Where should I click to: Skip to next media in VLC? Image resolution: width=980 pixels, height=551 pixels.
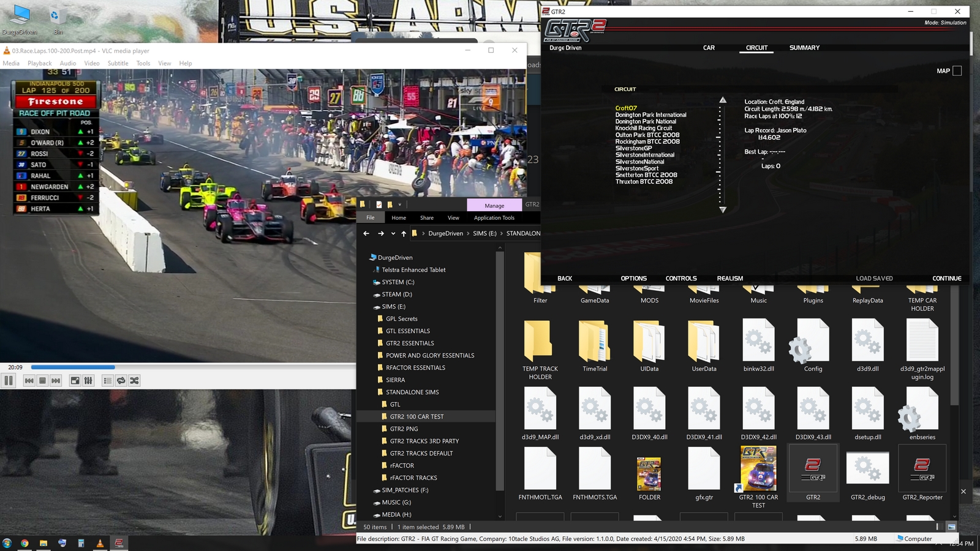[56, 381]
